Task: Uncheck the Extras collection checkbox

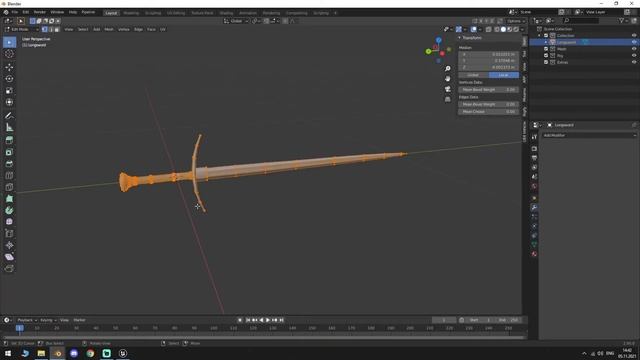Action: (x=546, y=62)
